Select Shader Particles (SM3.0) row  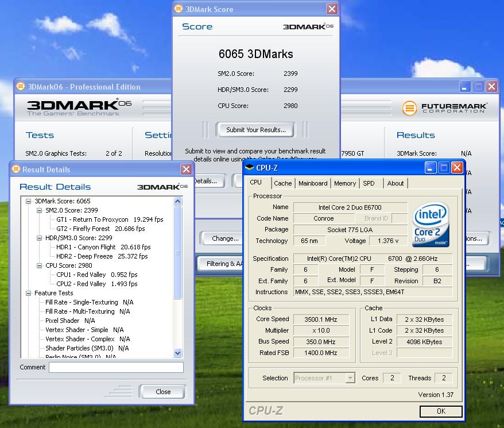click(87, 348)
